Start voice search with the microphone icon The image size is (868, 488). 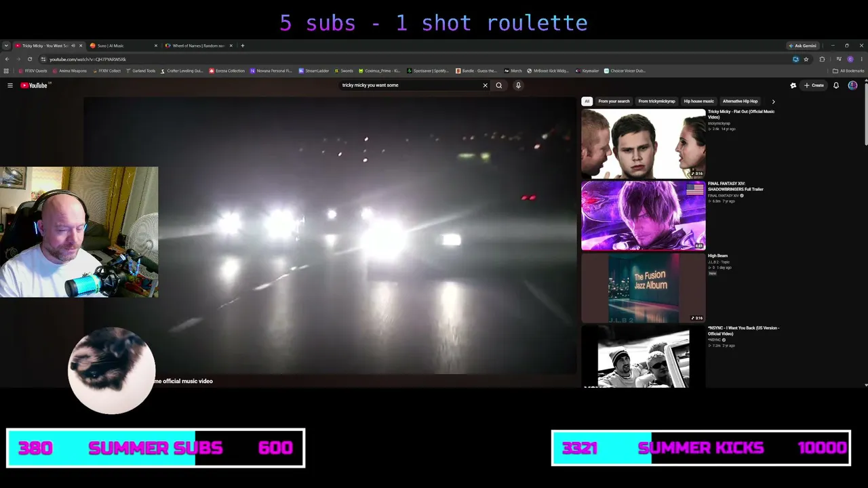pos(518,85)
